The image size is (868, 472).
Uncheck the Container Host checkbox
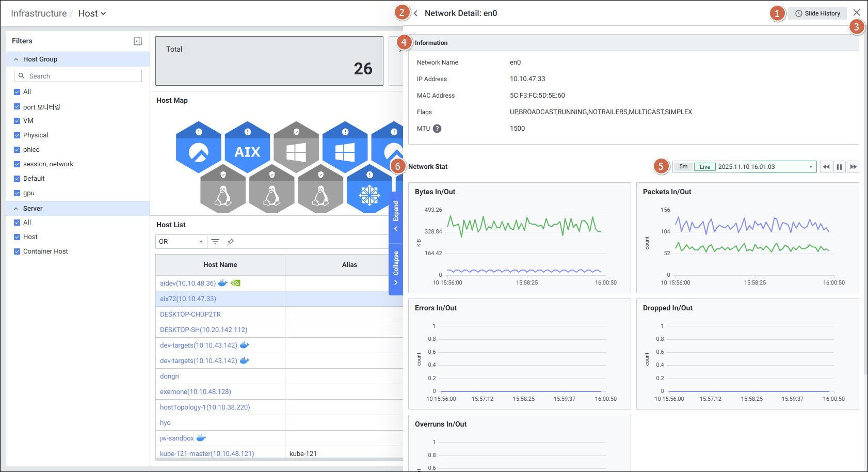tap(17, 251)
